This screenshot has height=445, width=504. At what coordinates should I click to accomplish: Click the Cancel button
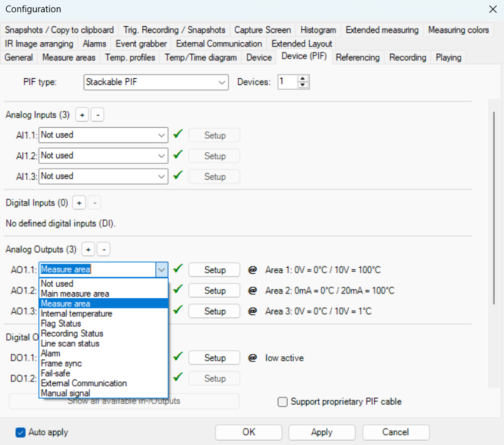tap(396, 432)
